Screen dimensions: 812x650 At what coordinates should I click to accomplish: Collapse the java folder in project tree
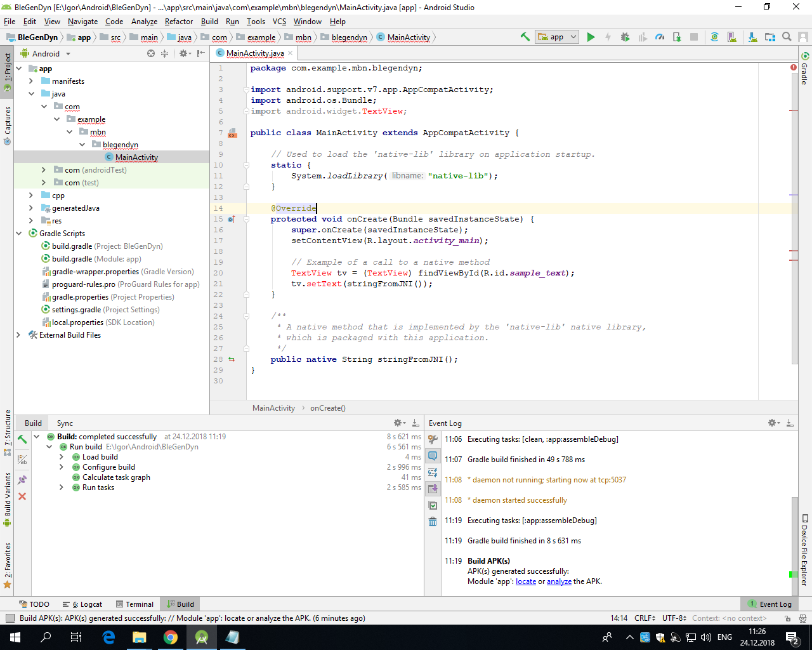pyautogui.click(x=31, y=94)
